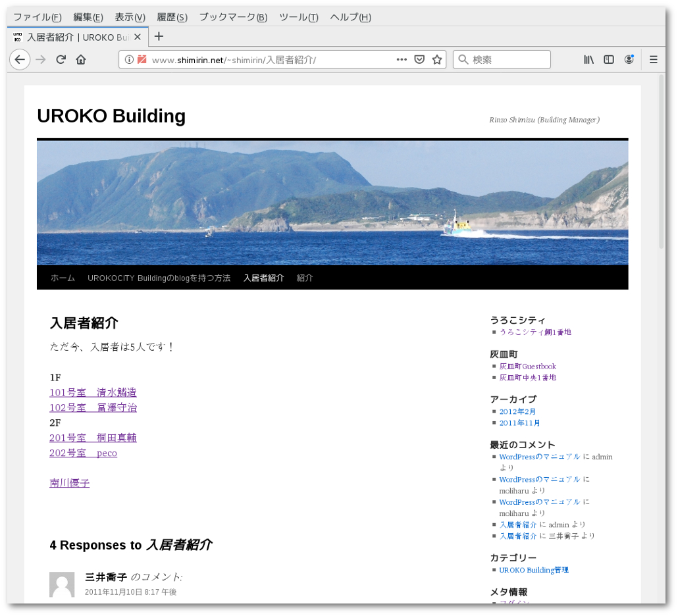Select ホーム in the site navigation bar
This screenshot has width=678, height=616.
tap(63, 278)
